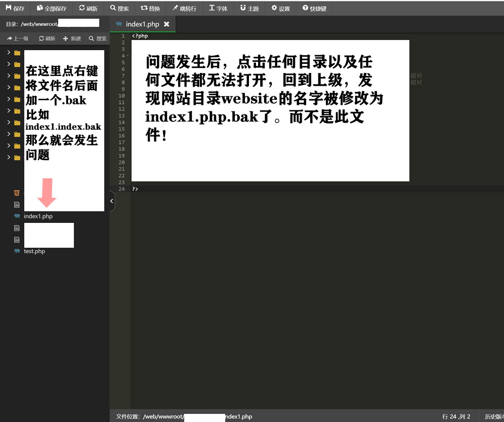Viewport: 504px width, 422px height.
Task: Click the "行 24 ,列 2" cursor position indicator
Action: pyautogui.click(x=456, y=416)
